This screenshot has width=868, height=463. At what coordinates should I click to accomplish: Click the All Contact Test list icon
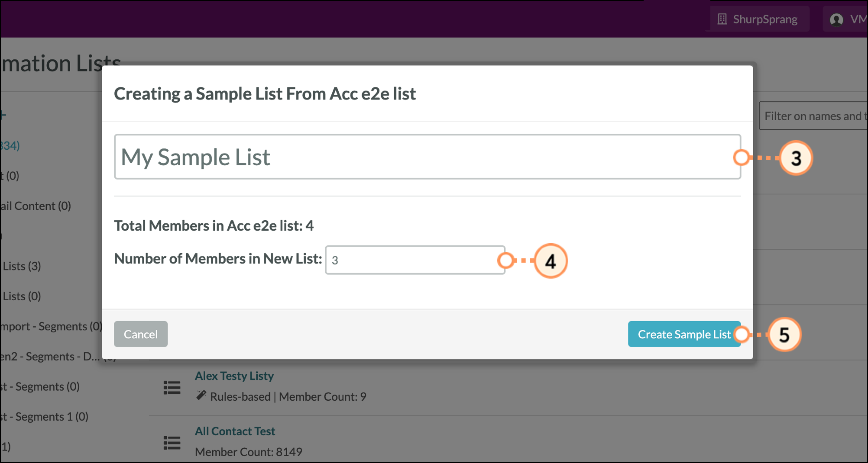(x=172, y=443)
